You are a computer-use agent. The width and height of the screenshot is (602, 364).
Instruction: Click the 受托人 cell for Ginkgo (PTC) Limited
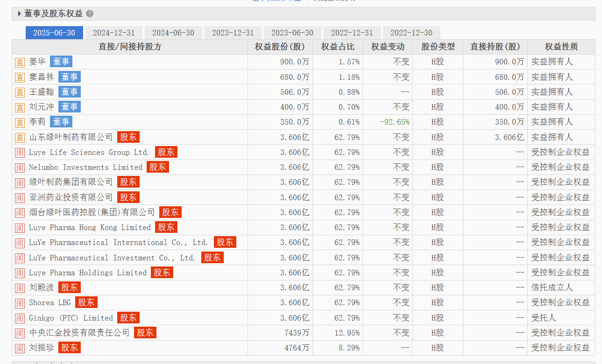point(544,318)
